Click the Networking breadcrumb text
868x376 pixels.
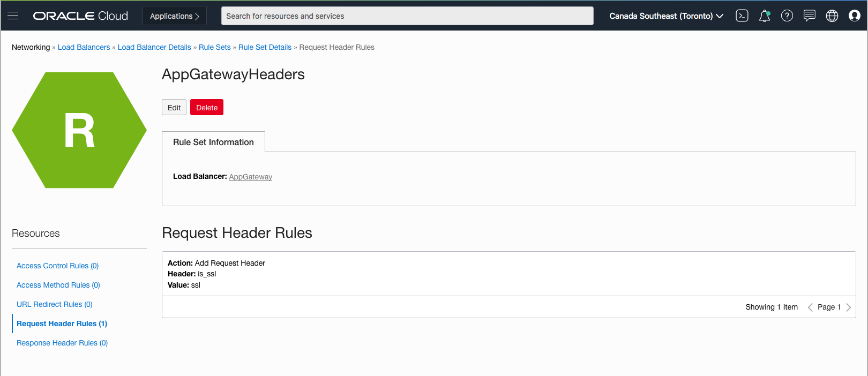[31, 47]
